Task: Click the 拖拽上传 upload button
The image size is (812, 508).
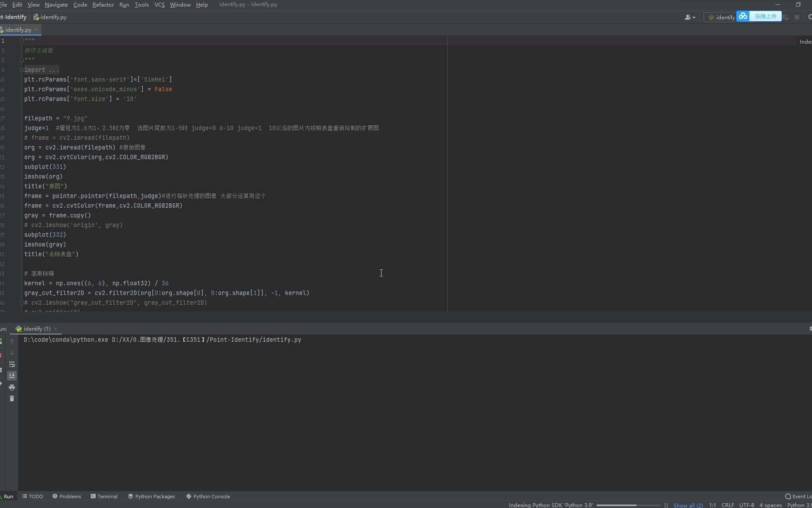Action: 765,16
